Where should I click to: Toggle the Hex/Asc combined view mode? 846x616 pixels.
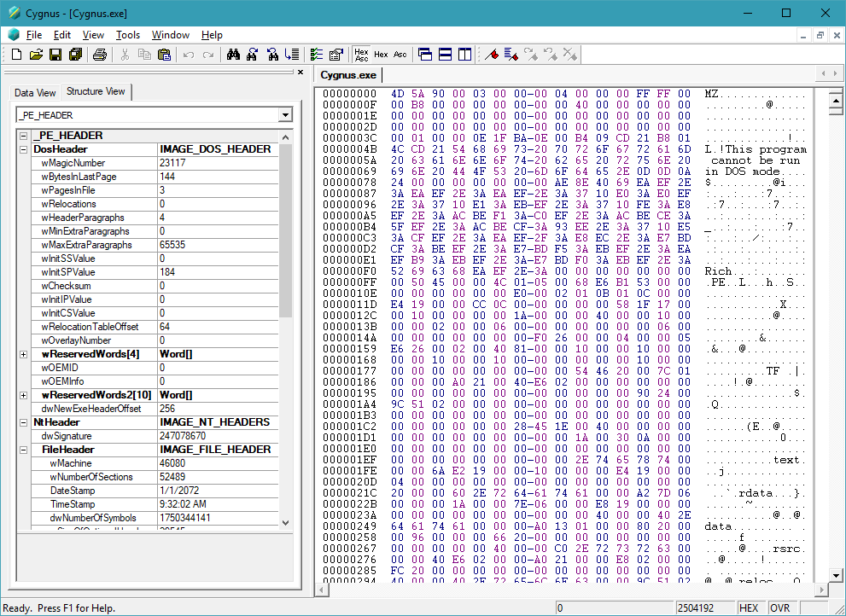(x=361, y=55)
